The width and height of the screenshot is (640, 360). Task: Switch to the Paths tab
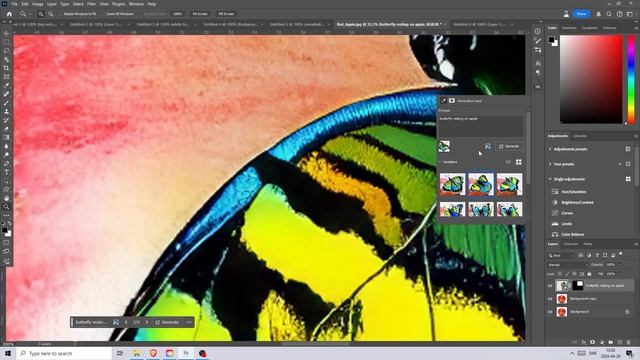[588, 244]
